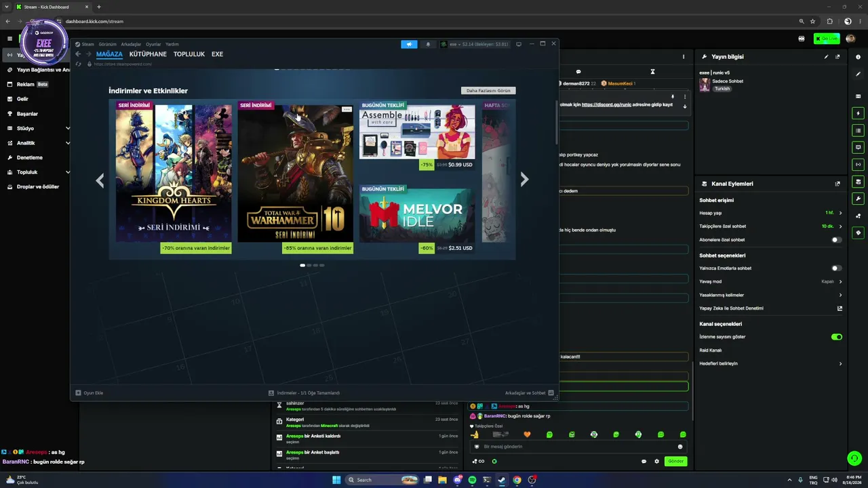Click the Windows taskbar Search box
868x488 pixels.
(382, 480)
